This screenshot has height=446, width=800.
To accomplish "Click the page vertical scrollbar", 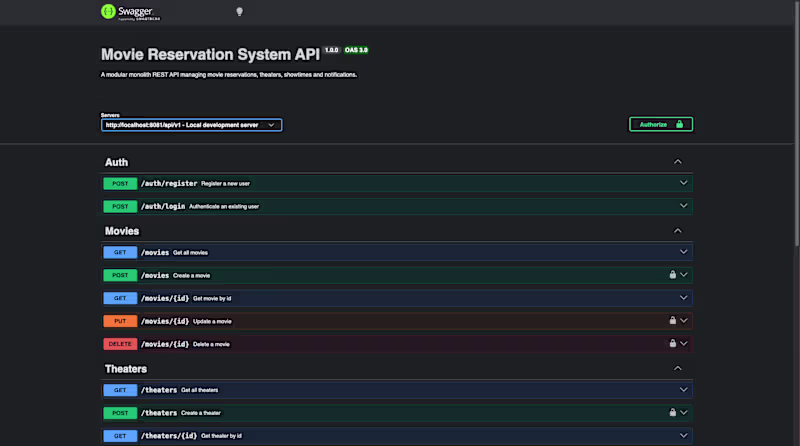I will point(797,125).
